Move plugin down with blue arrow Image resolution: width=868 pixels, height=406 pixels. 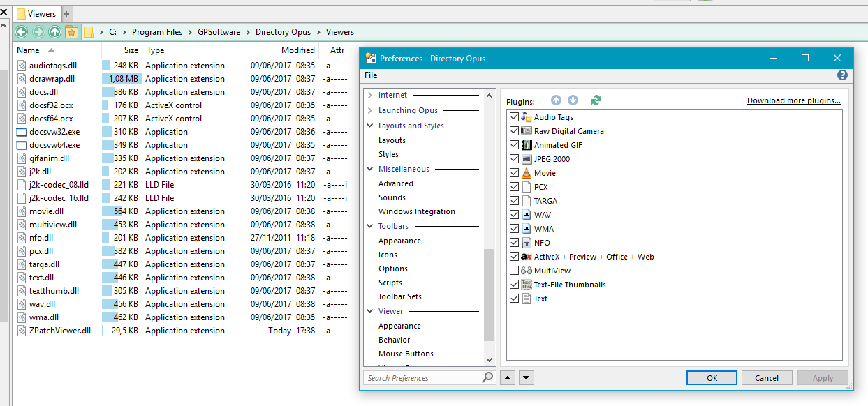pos(573,100)
